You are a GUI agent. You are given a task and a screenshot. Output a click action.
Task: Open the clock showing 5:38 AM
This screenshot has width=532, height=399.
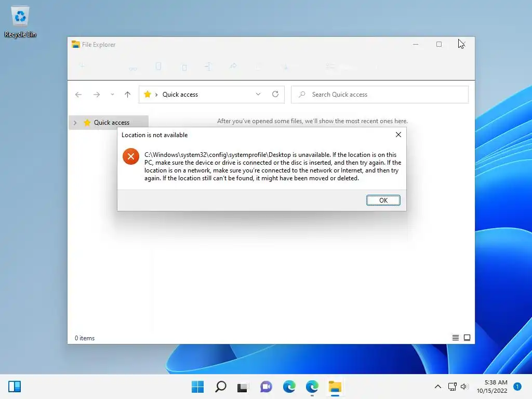[x=492, y=387]
